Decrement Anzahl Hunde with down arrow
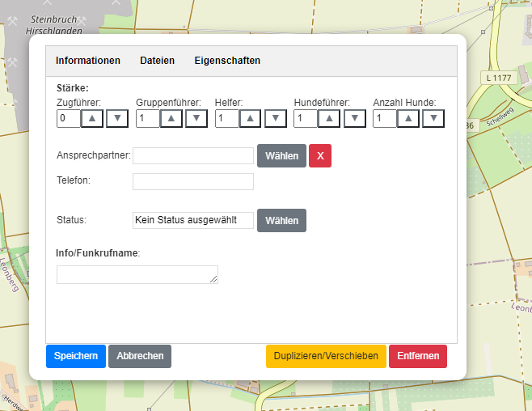This screenshot has width=532, height=411. pyautogui.click(x=434, y=119)
